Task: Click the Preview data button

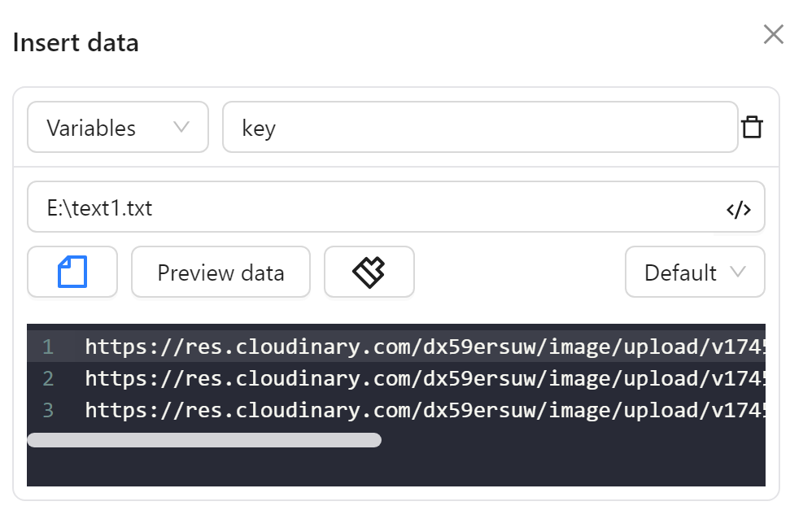Action: pyautogui.click(x=220, y=272)
